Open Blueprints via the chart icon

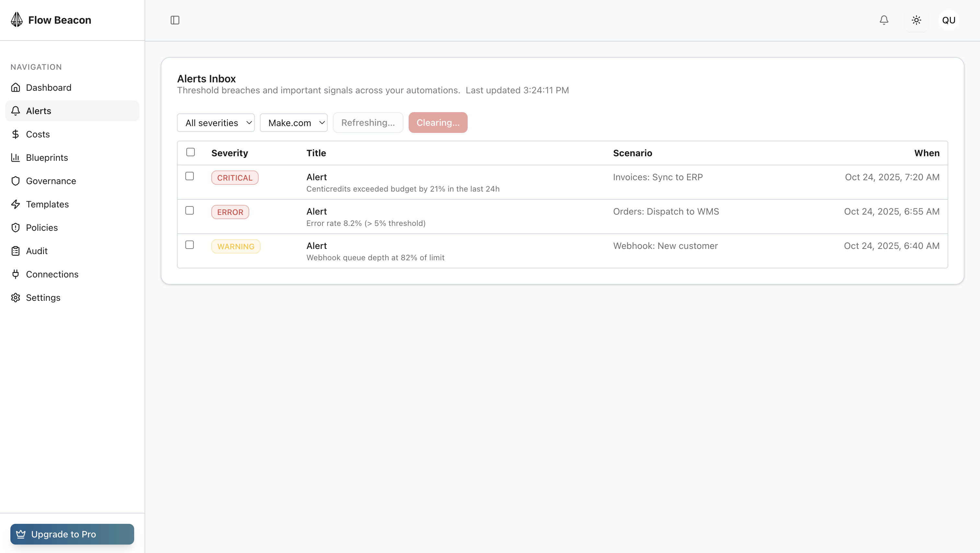click(x=16, y=158)
